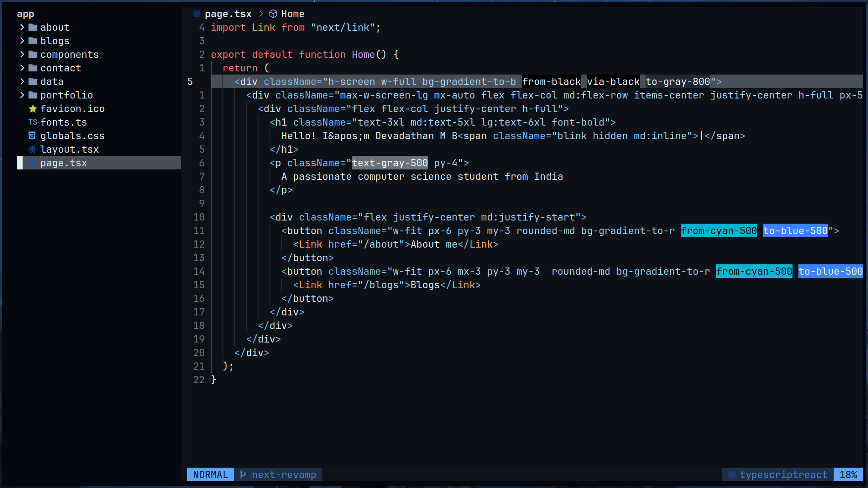Expand the blogs folder chevron

[x=22, y=41]
